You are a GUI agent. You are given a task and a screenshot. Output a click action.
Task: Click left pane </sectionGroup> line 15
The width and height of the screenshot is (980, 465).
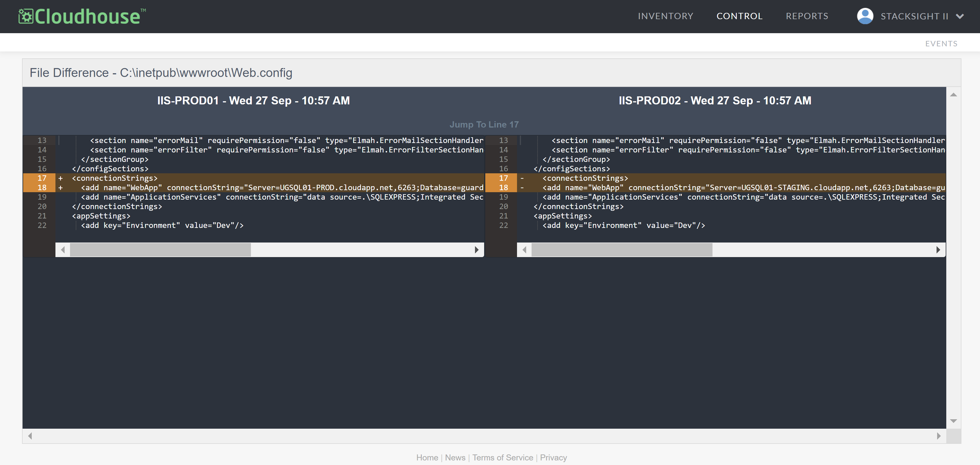click(x=115, y=159)
